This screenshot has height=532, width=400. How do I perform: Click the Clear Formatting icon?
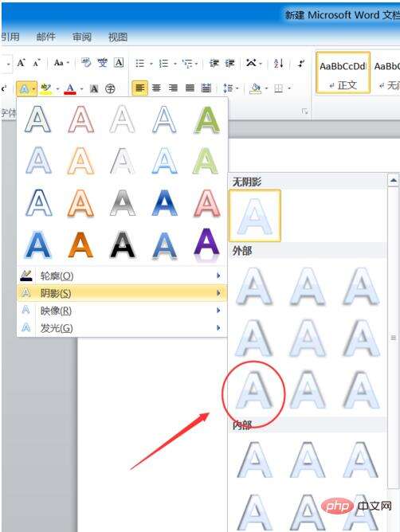[86, 63]
